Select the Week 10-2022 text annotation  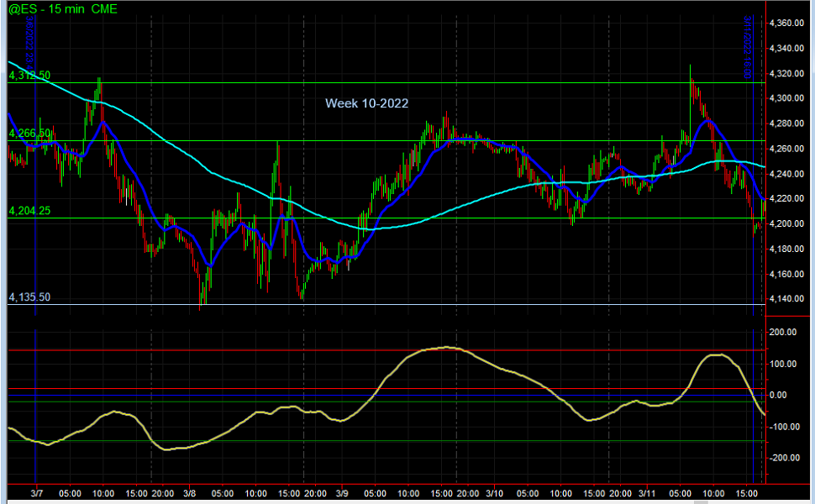[x=366, y=103]
